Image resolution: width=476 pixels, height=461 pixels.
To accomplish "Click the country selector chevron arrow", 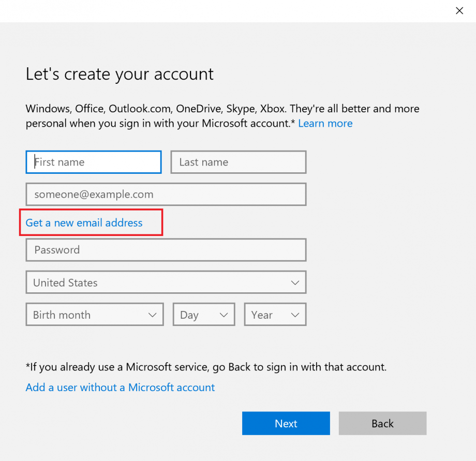I will click(295, 282).
